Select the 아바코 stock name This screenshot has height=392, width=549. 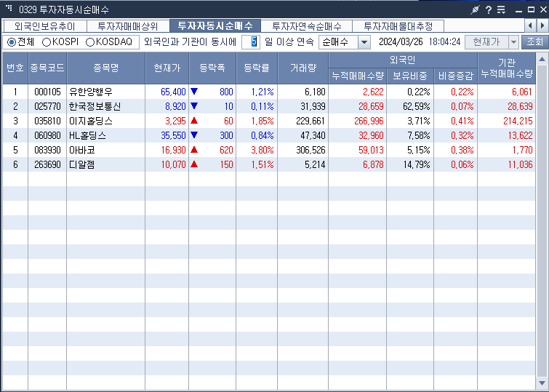(82, 151)
